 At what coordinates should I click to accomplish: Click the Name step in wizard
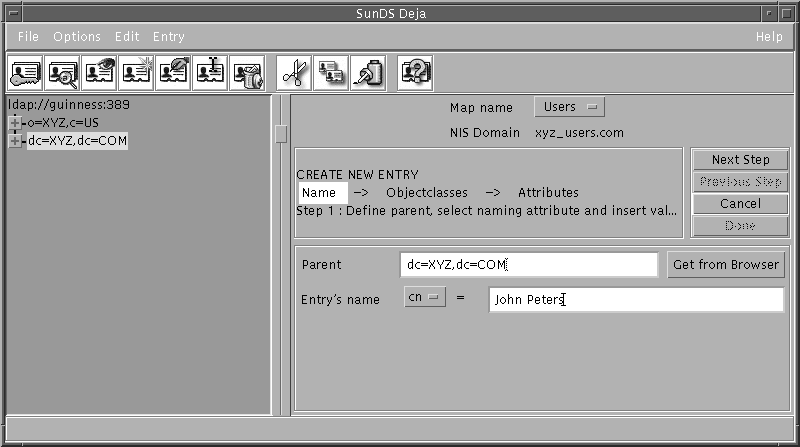(322, 193)
